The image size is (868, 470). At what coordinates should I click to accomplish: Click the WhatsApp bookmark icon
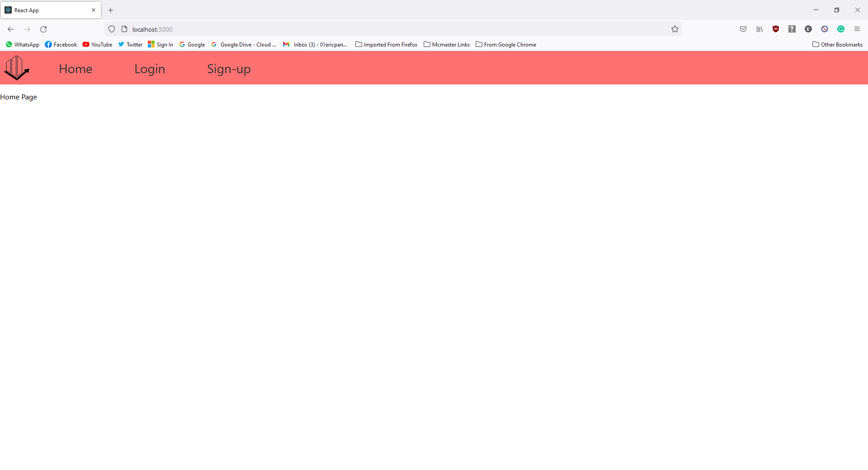(9, 44)
